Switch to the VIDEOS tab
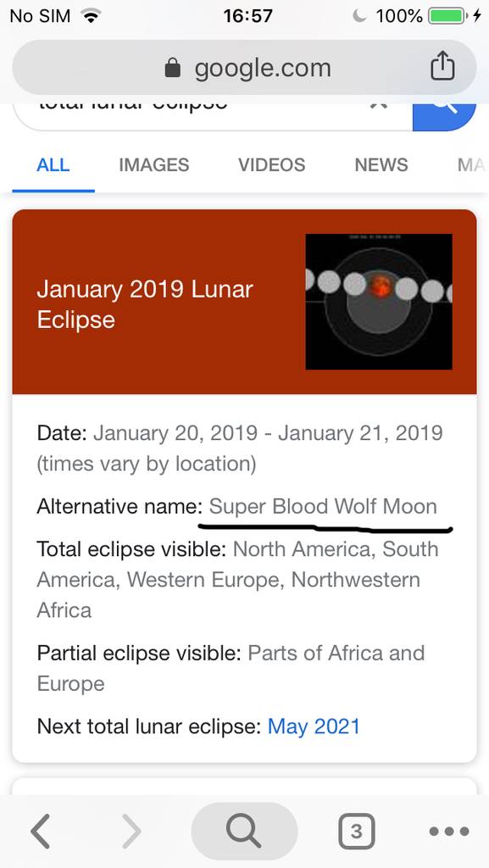The image size is (489, 868). tap(271, 165)
